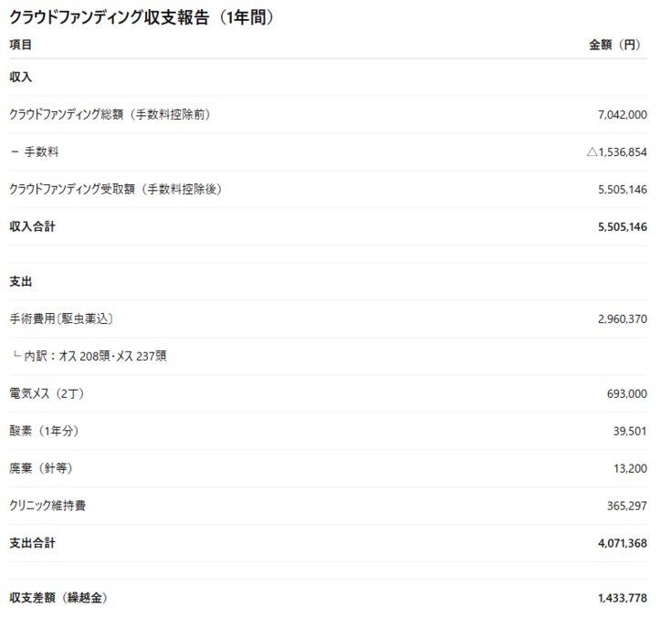Viewport: 672px width, 617px height.
Task: Select the 項目 column header
Action: pyautogui.click(x=20, y=45)
